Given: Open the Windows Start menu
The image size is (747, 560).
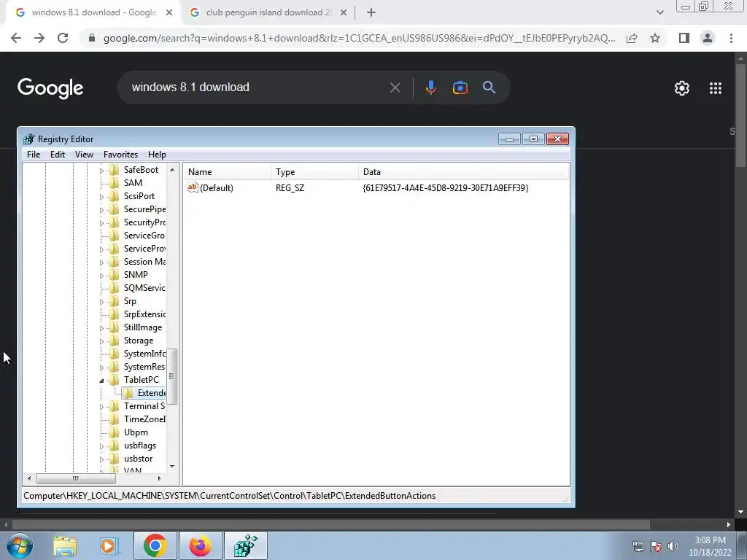Looking at the screenshot, I should click(x=19, y=546).
